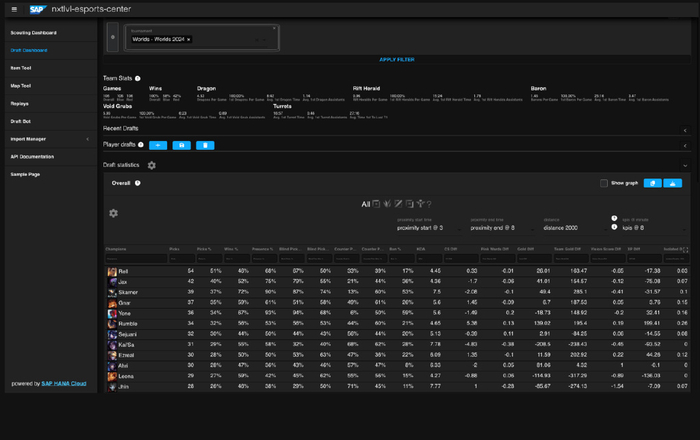Click the Player drafts help icon
Screen dimensions: 700x440
[141, 145]
